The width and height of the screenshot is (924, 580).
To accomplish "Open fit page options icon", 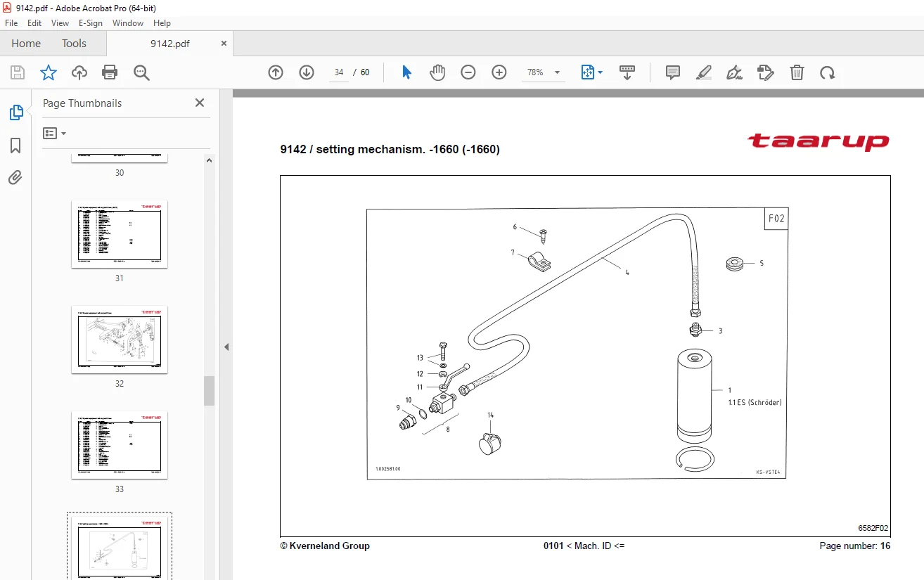I will coord(587,72).
